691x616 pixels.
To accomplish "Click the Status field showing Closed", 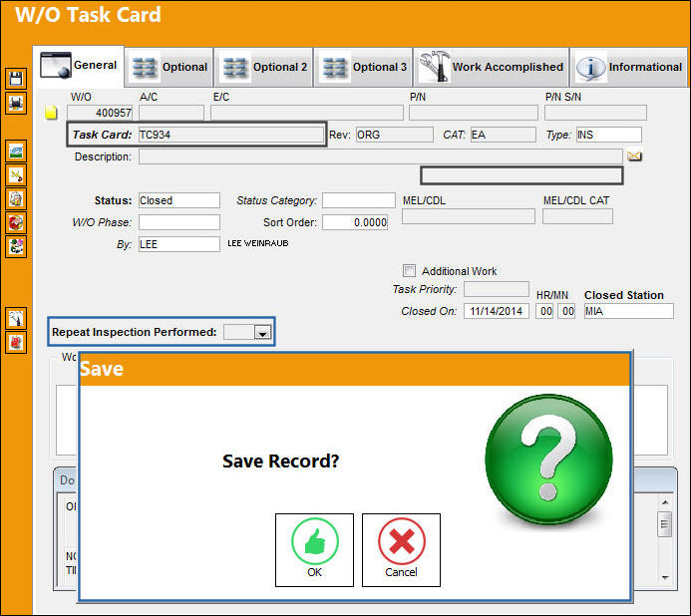I will click(x=179, y=200).
